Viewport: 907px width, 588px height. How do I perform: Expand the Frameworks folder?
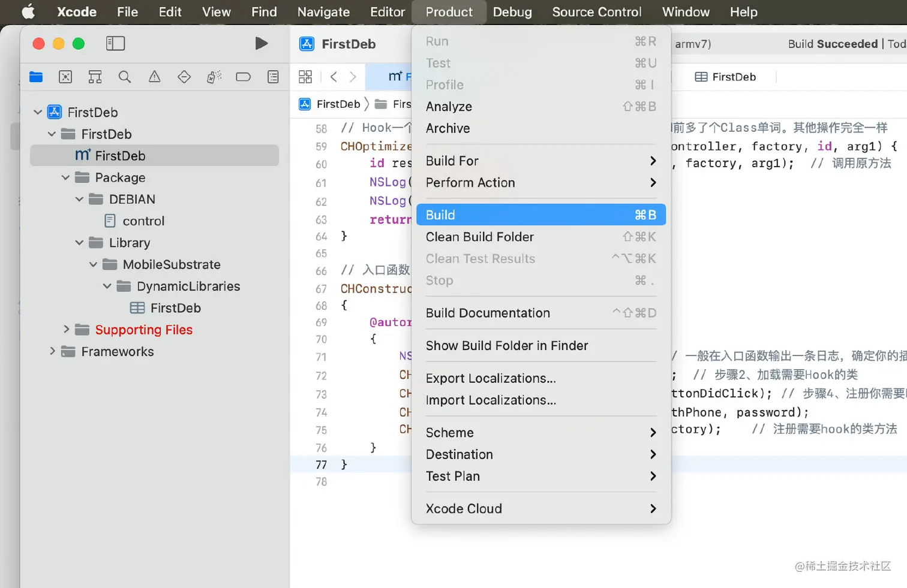(52, 351)
